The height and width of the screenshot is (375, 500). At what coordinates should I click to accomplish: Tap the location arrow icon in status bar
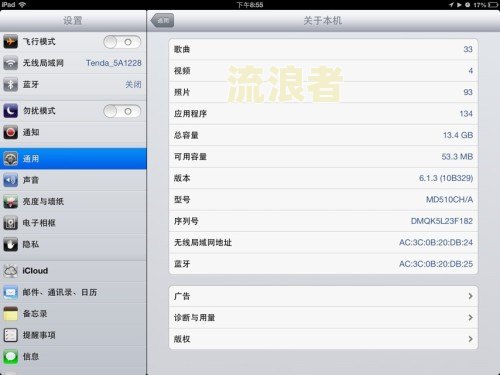click(451, 5)
